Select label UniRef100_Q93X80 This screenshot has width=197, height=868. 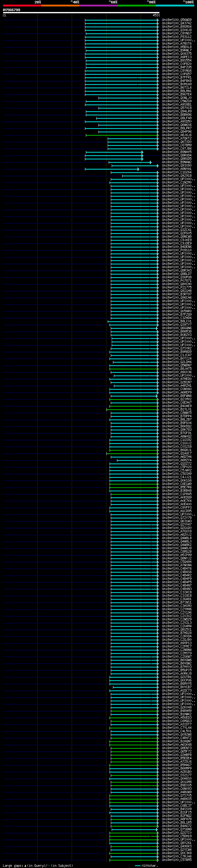coord(176,165)
